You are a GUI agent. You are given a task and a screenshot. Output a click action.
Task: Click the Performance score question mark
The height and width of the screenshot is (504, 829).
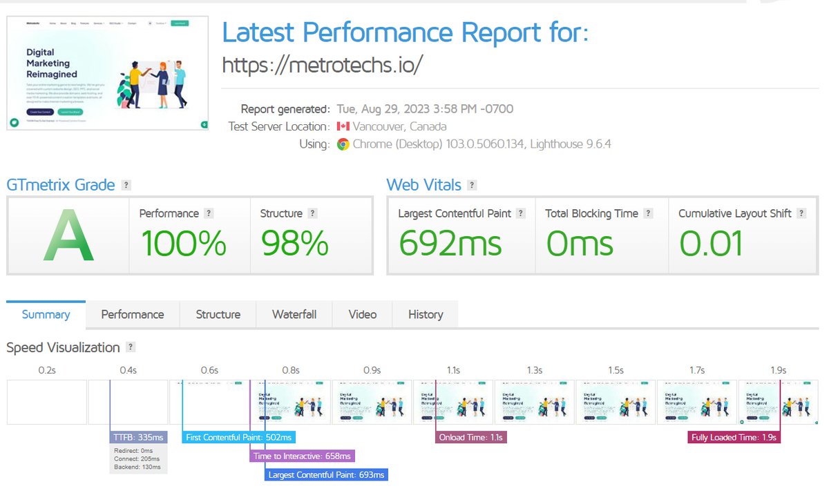click(209, 214)
